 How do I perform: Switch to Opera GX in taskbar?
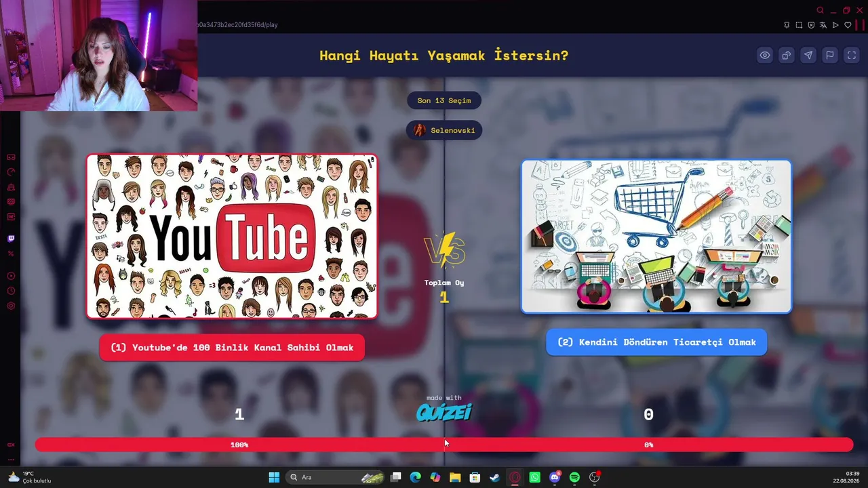tap(515, 477)
